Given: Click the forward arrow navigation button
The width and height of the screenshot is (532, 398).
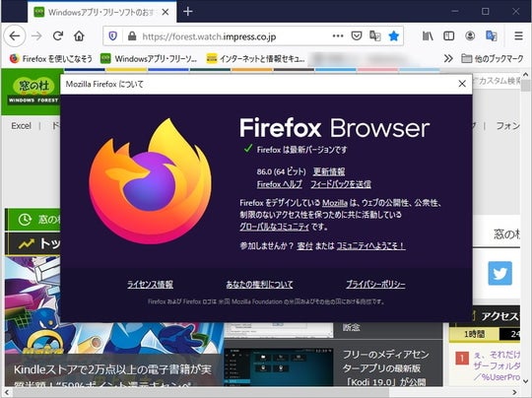Looking at the screenshot, I should (36, 36).
